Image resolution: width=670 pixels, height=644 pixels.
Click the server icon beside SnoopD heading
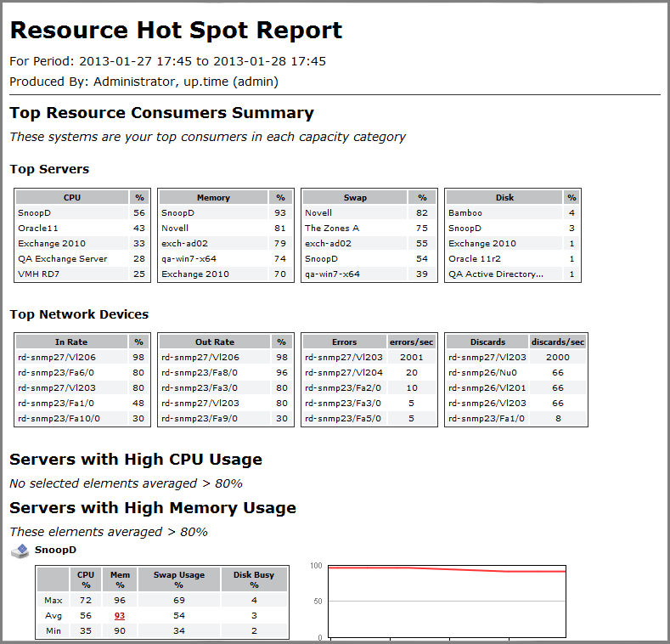(x=20, y=551)
